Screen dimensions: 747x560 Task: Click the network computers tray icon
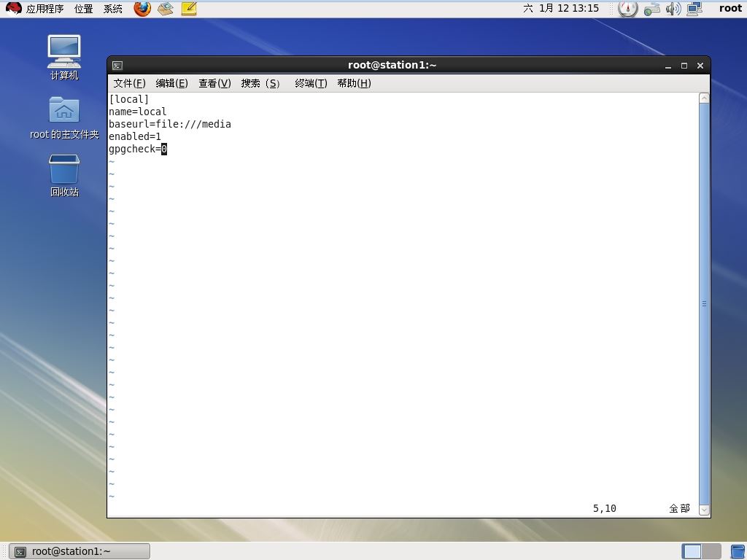pyautogui.click(x=694, y=9)
